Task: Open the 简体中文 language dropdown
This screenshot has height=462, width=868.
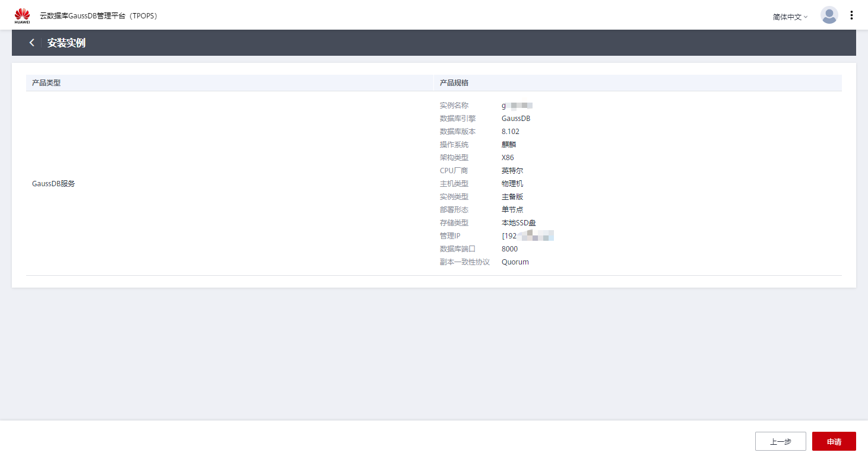Action: (790, 17)
